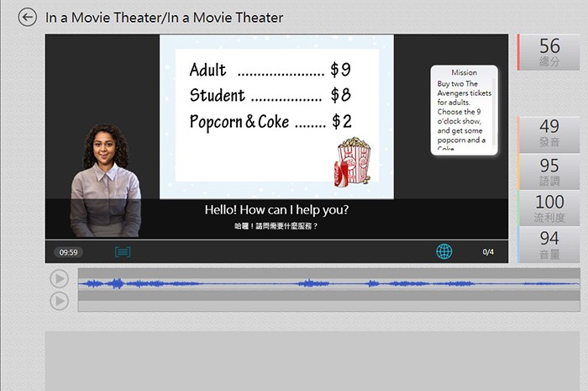The width and height of the screenshot is (588, 391).
Task: Click the popcorn and coke image
Action: tap(354, 161)
